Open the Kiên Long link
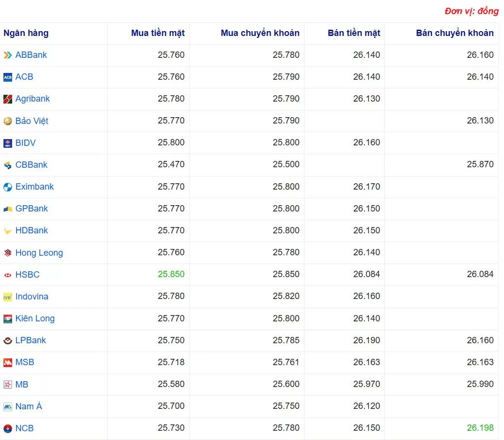 [x=35, y=318]
